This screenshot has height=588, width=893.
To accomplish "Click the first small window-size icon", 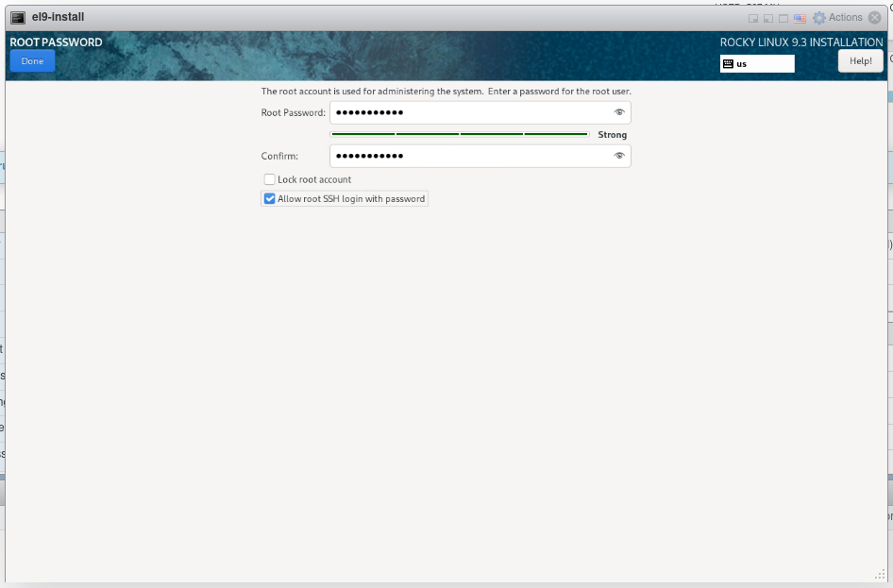I will point(753,19).
